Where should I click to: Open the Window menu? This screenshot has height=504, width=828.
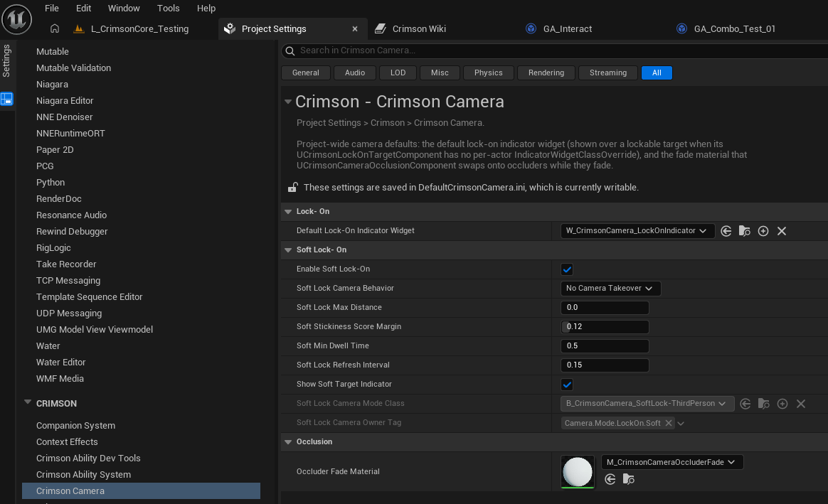124,8
